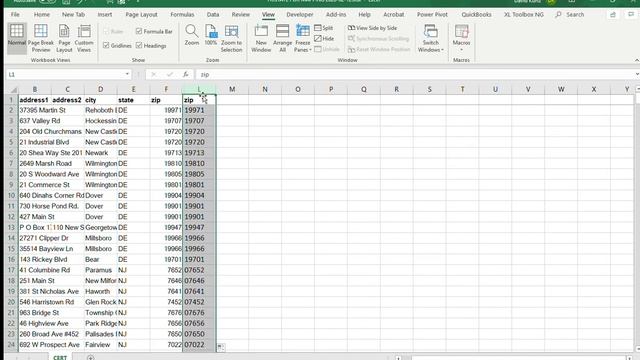Open the Review tab
This screenshot has width=640, height=360.
point(240,14)
